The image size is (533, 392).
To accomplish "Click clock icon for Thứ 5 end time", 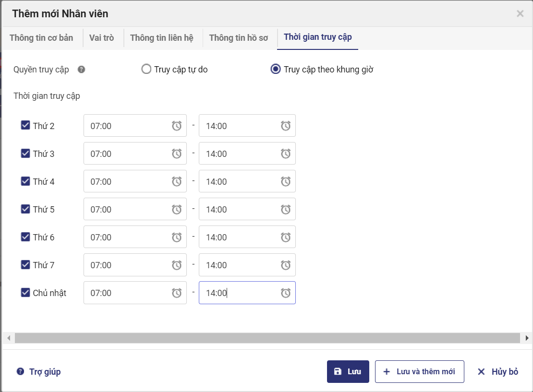I will pos(286,209).
